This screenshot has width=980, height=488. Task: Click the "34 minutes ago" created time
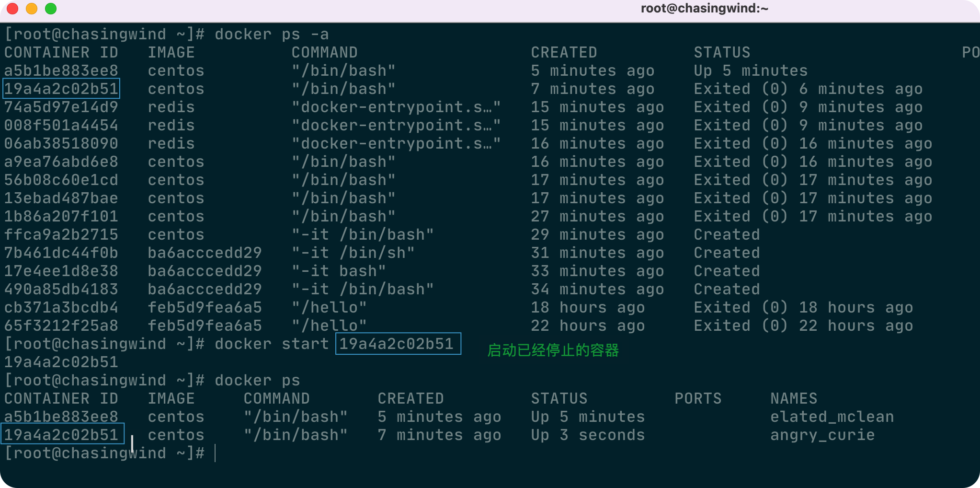[597, 289]
